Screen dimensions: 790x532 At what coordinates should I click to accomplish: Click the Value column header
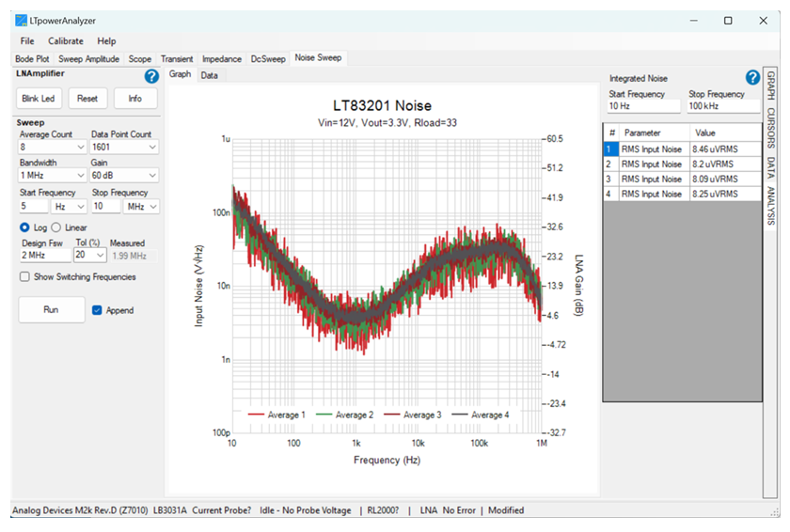click(725, 133)
